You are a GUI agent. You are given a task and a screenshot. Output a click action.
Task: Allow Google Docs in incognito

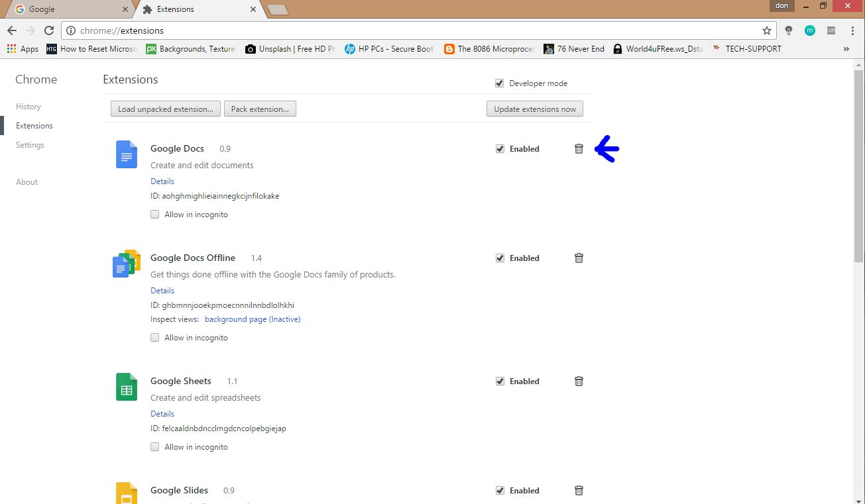tap(155, 215)
